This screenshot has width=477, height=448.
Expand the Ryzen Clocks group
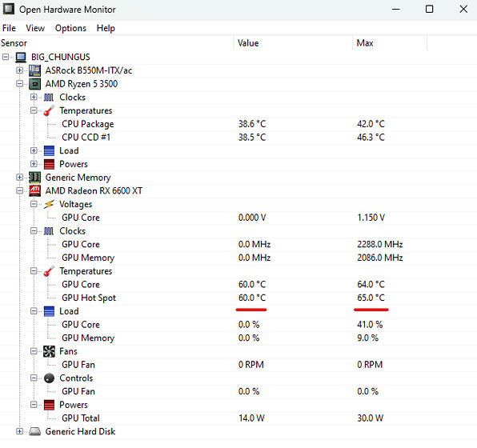[x=34, y=97]
